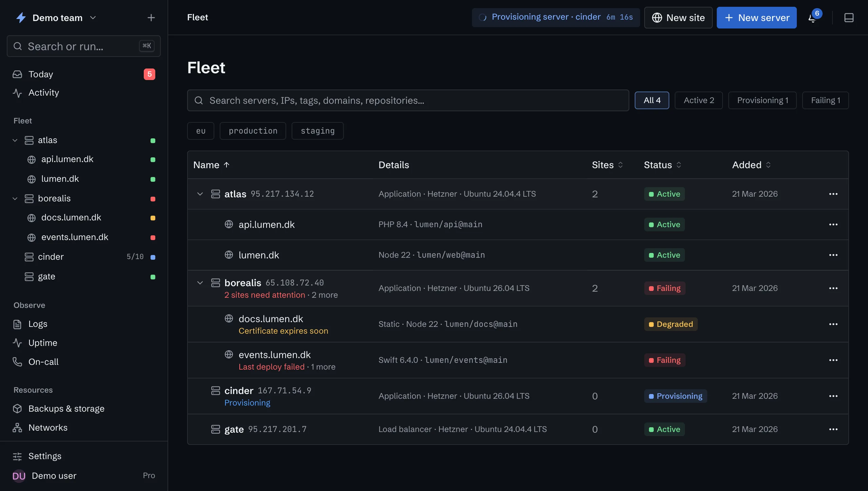This screenshot has width=868, height=491.
Task: Collapse atlas in the sidebar tree
Action: coord(15,140)
